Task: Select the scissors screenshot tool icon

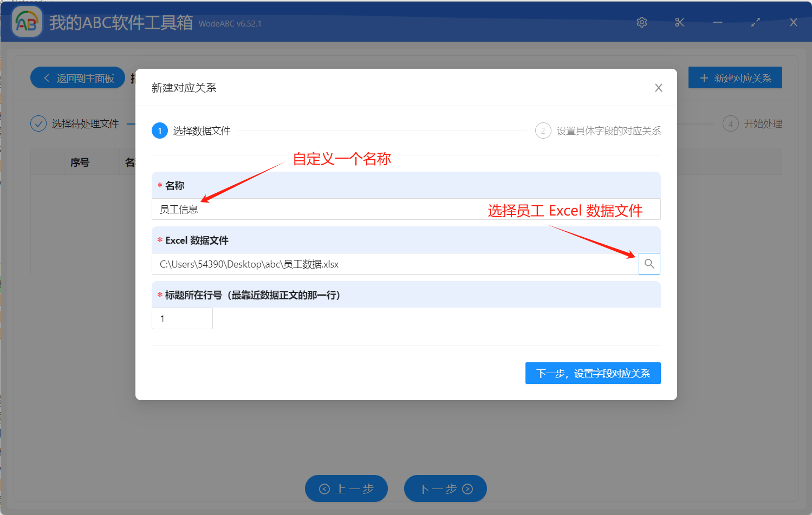Action: pos(679,22)
